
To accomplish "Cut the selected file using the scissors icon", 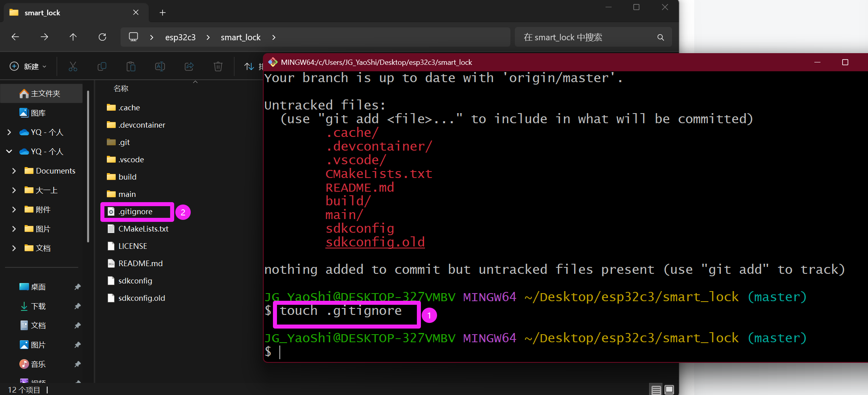I will (x=73, y=66).
